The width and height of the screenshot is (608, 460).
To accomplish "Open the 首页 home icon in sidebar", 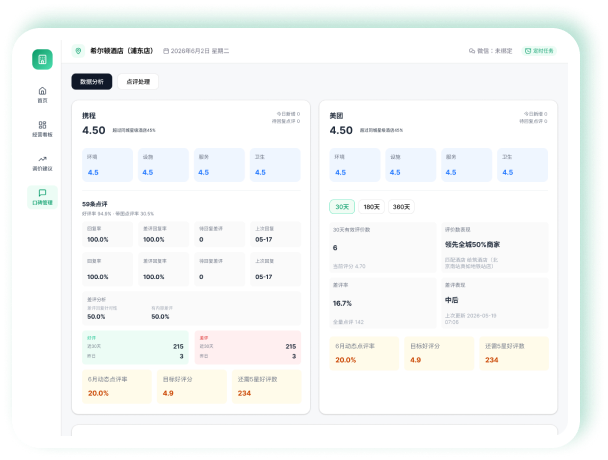I will point(42,91).
